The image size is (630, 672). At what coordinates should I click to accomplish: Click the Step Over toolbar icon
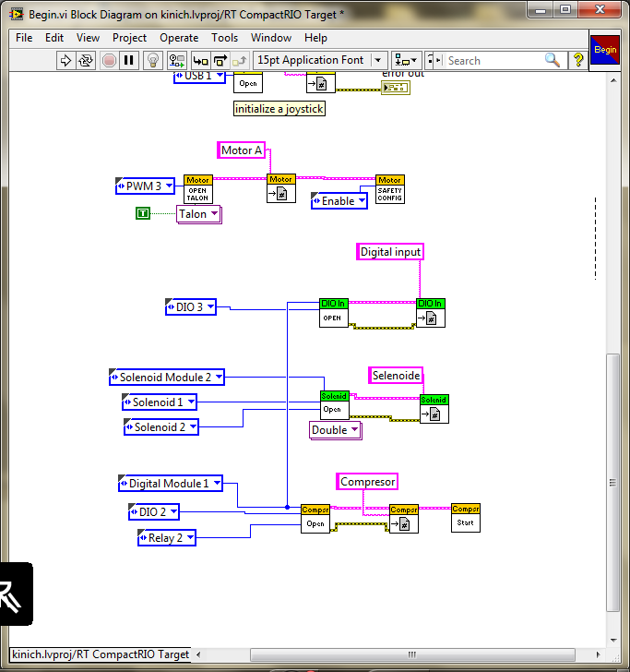point(220,60)
